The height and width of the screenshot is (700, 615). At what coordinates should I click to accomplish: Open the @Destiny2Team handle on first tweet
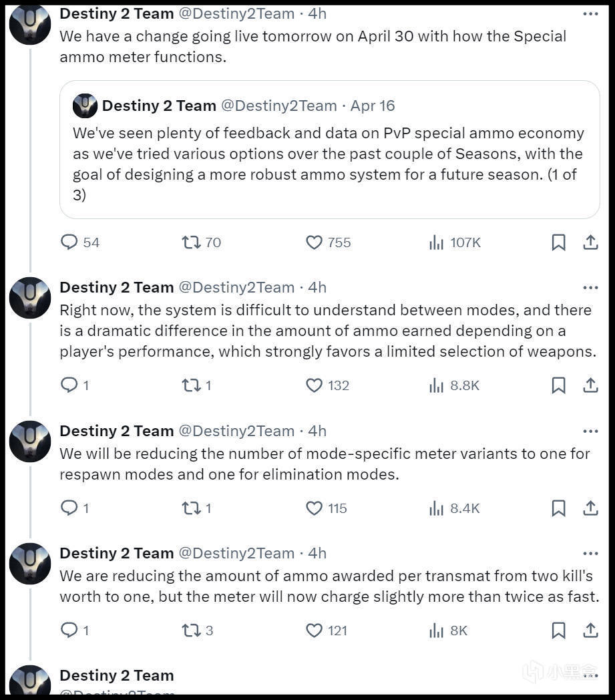coord(236,13)
